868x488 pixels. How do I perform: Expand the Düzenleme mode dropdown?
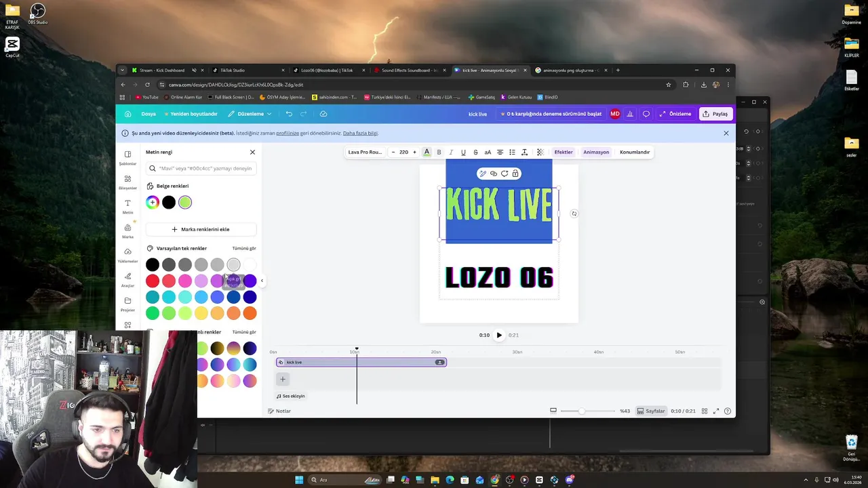[x=250, y=114]
